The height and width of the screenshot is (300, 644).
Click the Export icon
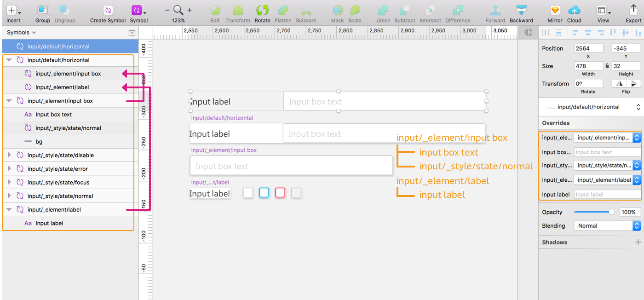pyautogui.click(x=633, y=11)
